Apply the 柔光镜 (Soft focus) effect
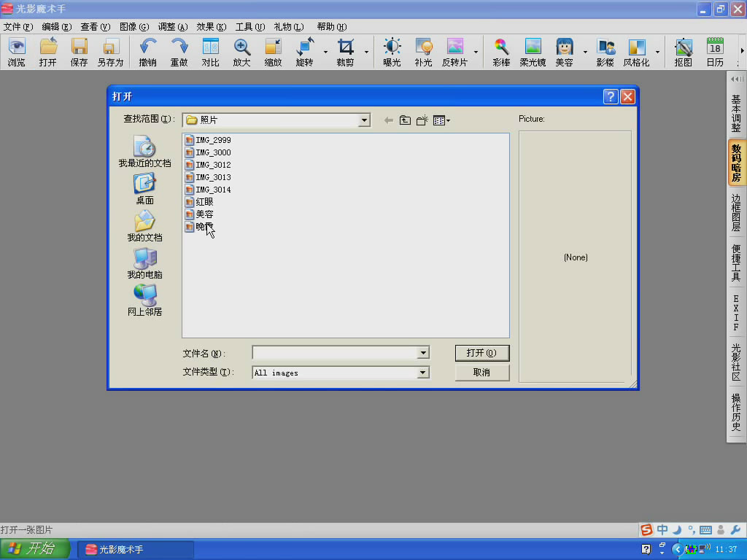The height and width of the screenshot is (560, 747). (533, 52)
